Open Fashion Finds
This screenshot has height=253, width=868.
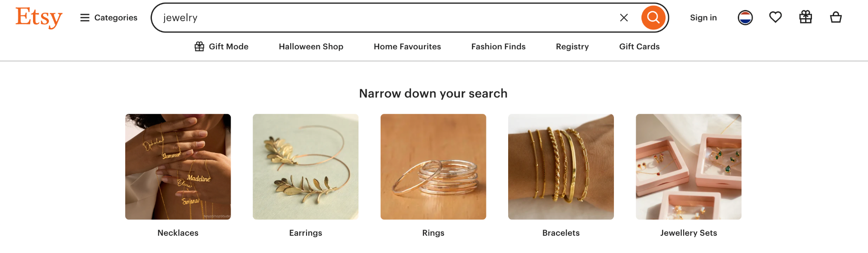(x=498, y=47)
